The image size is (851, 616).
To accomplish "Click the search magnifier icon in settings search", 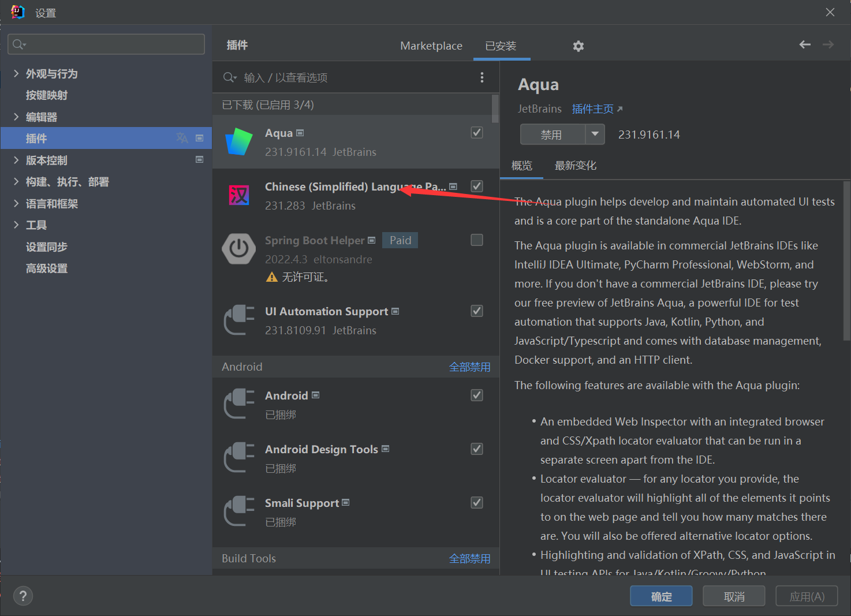I will 18,44.
